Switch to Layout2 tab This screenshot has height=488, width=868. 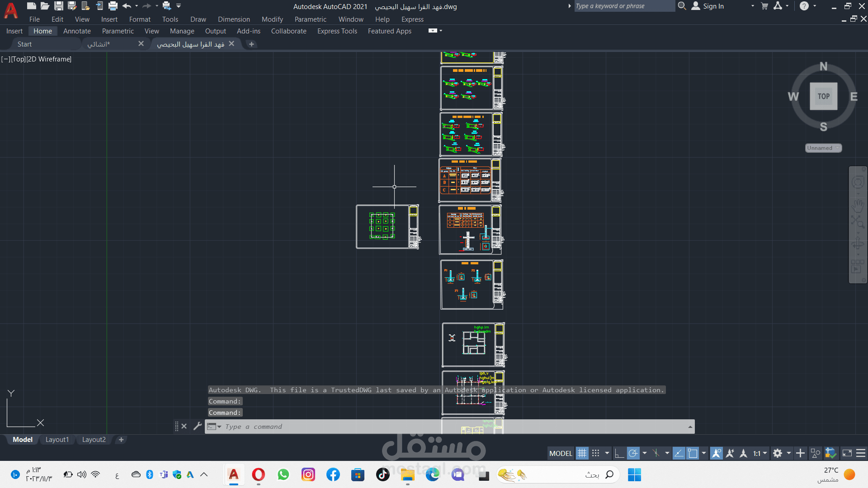coord(94,440)
